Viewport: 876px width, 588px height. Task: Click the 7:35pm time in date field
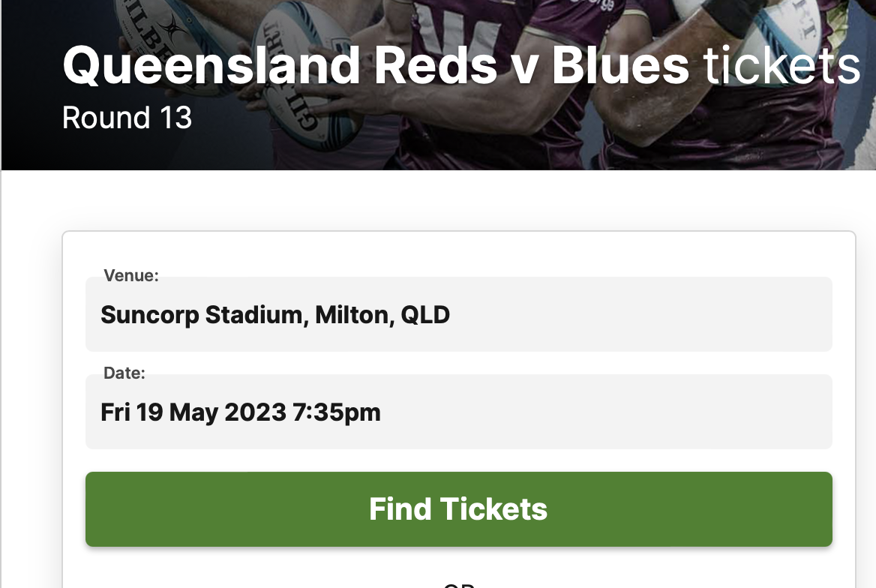[336, 412]
